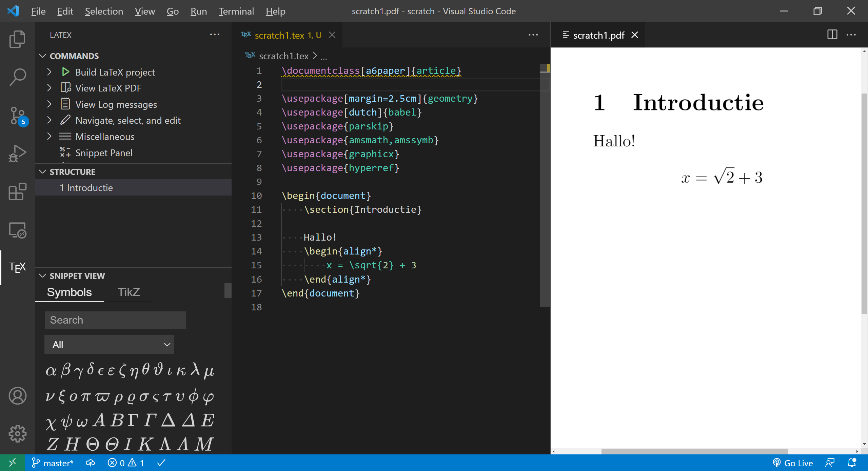Viewport: 868px width, 471px height.
Task: Click the symbol Search input field
Action: [x=115, y=320]
